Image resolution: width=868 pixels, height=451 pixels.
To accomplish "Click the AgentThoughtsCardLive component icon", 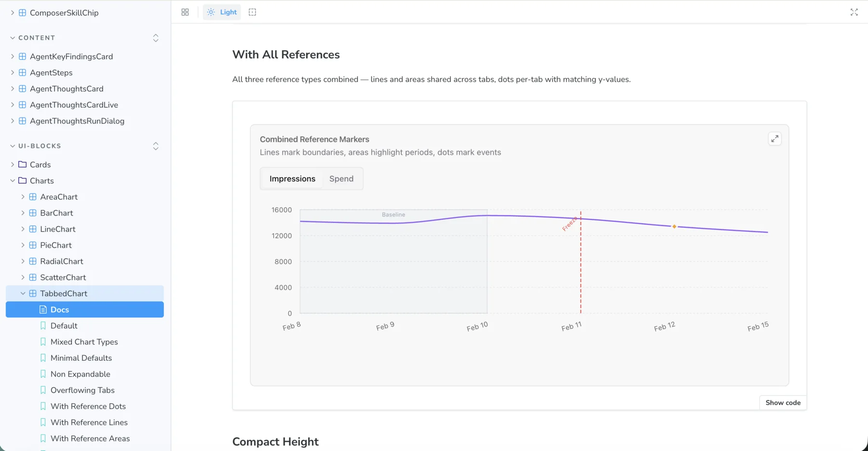I will (22, 105).
